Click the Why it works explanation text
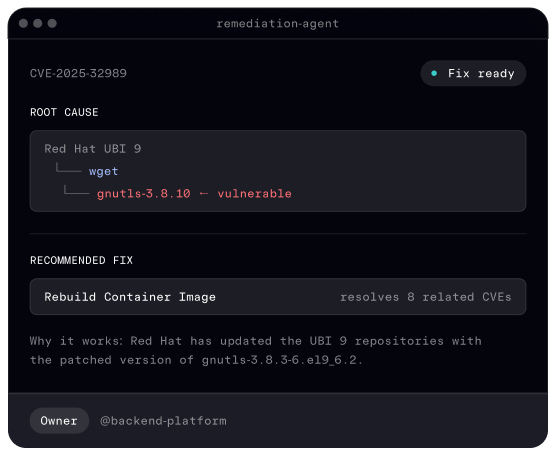Screen dimensions: 556x456 255,350
